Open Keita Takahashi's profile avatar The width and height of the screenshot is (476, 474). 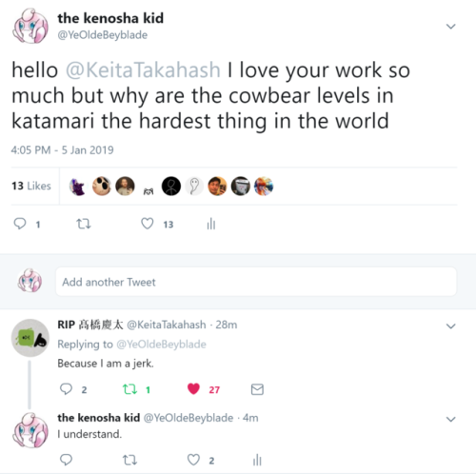click(x=30, y=338)
